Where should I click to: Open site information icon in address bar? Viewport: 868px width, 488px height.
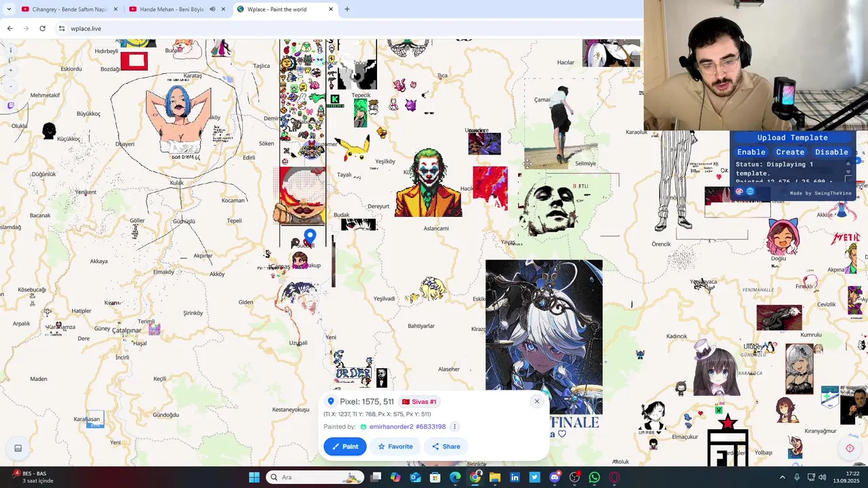pos(62,28)
